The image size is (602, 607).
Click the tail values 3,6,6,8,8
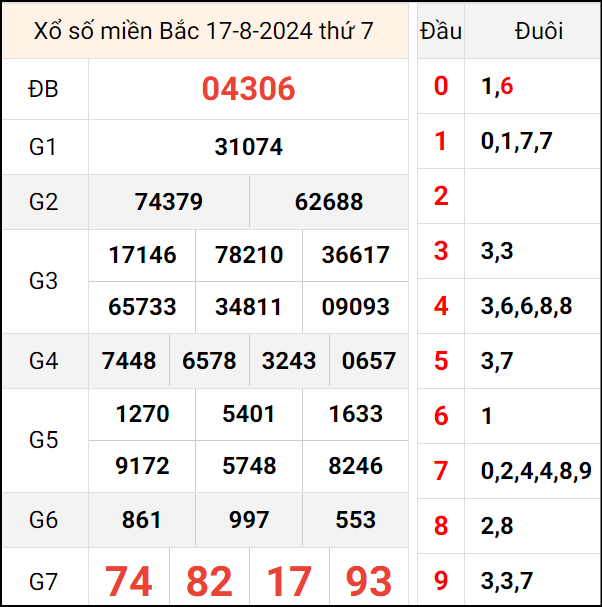526,306
